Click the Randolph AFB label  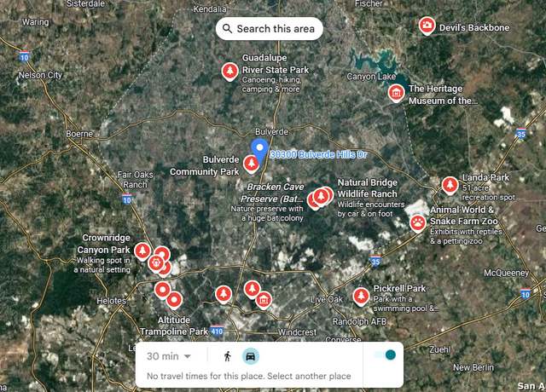coord(359,322)
